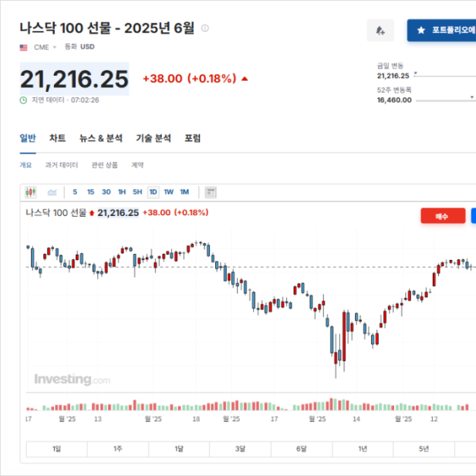Viewport: 476px width, 476px height.
Task: Select the 3달 time range
Action: click(240, 449)
